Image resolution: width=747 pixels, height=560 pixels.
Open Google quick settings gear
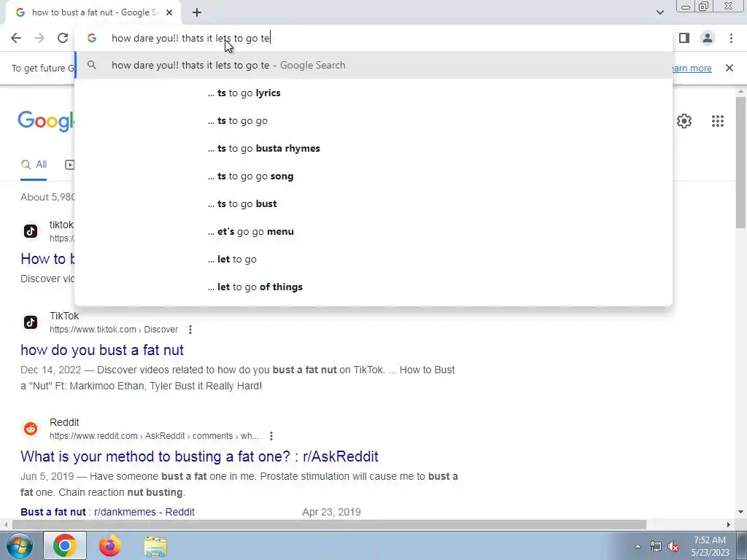pos(684,121)
